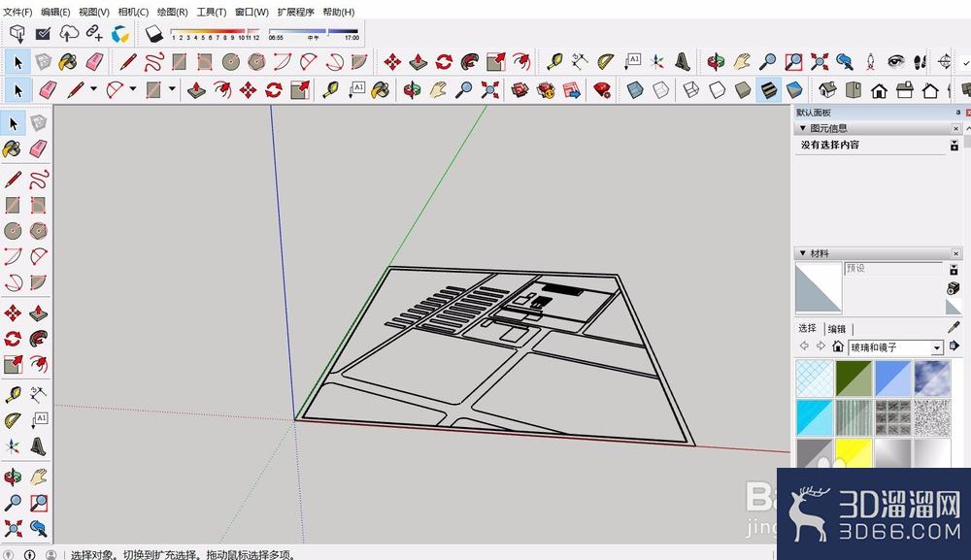This screenshot has width=971, height=560.
Task: Click the Create Material button
Action: pos(954,289)
